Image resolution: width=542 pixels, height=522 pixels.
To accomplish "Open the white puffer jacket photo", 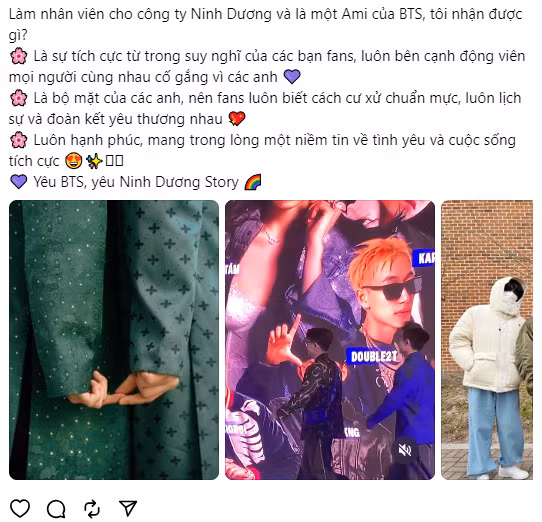I will (x=487, y=340).
